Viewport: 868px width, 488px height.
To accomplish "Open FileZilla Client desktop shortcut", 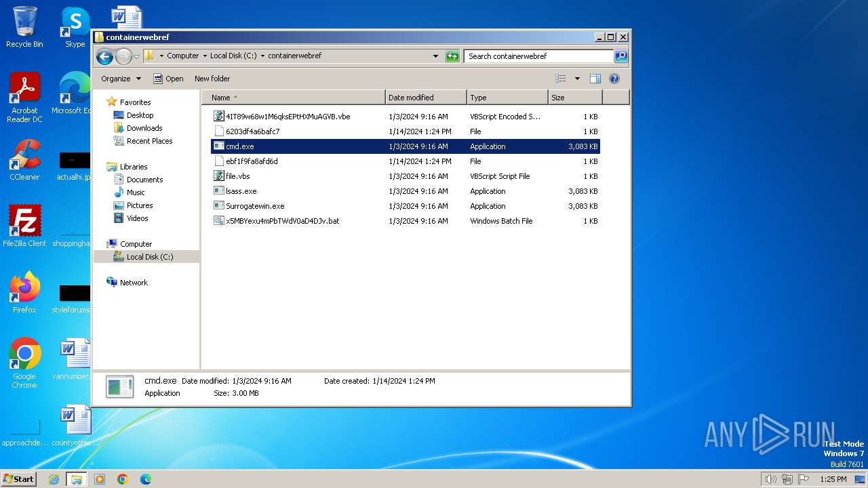I will 24,226.
